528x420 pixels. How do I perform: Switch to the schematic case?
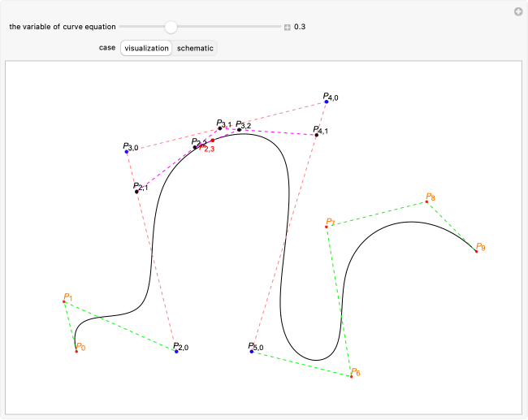[195, 48]
